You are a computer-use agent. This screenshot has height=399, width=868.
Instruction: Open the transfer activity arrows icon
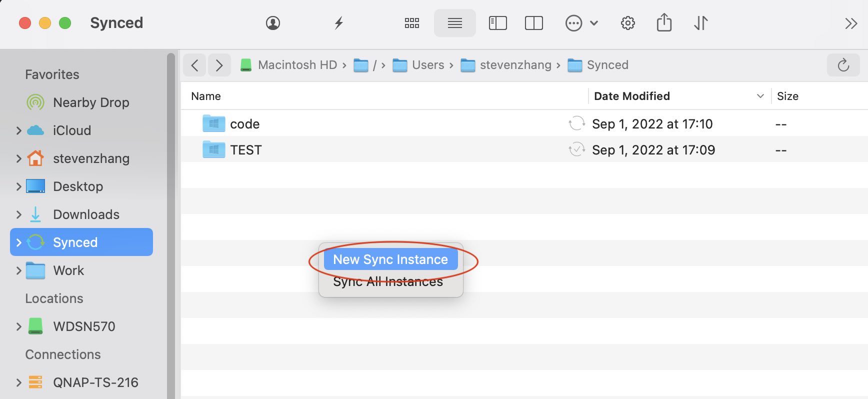700,23
